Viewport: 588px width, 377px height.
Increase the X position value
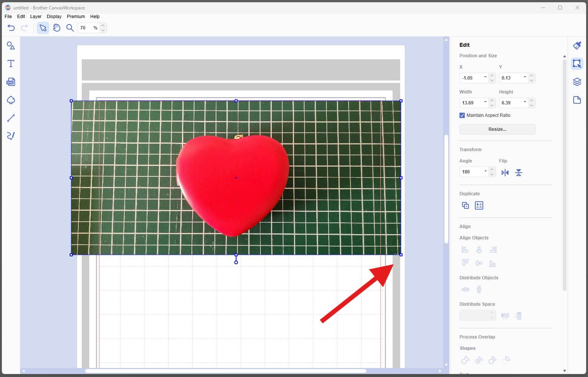coord(492,75)
